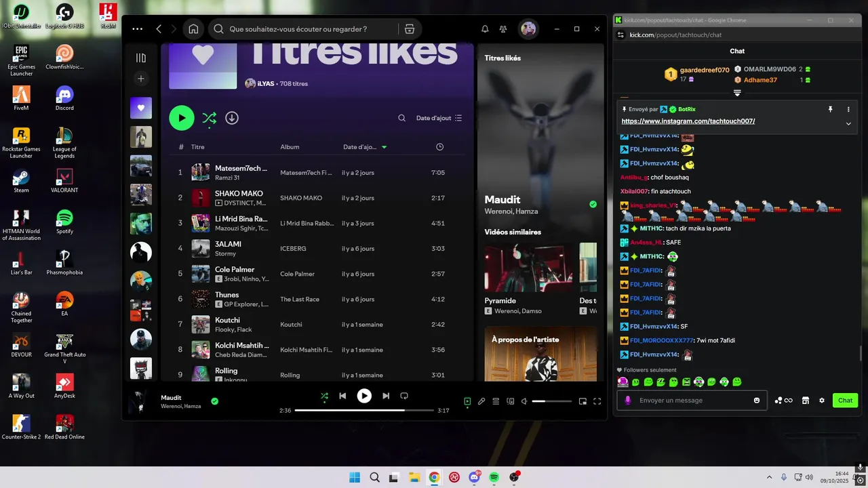The width and height of the screenshot is (868, 488).
Task: Send message with green Chat button
Action: [845, 401]
